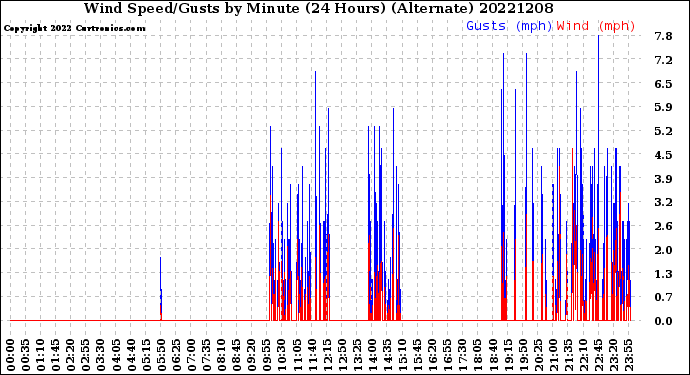The image size is (690, 375).
Task: Select the 09:55 x-axis label
Action: (x=267, y=355)
